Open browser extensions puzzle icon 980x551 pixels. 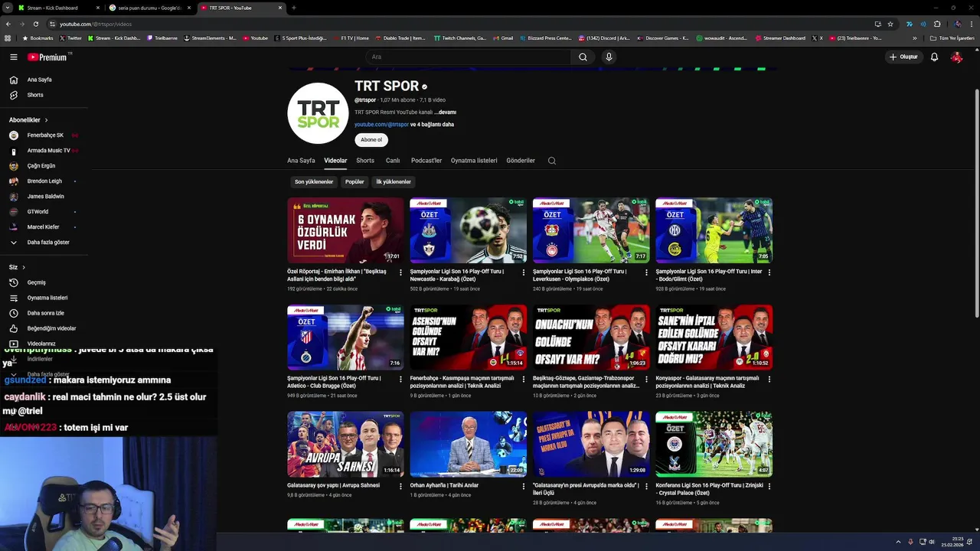pos(936,24)
